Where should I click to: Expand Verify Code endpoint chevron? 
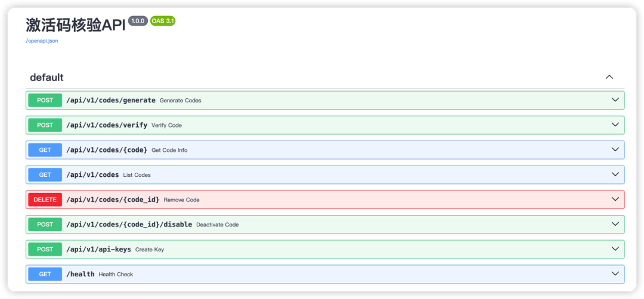[615, 125]
